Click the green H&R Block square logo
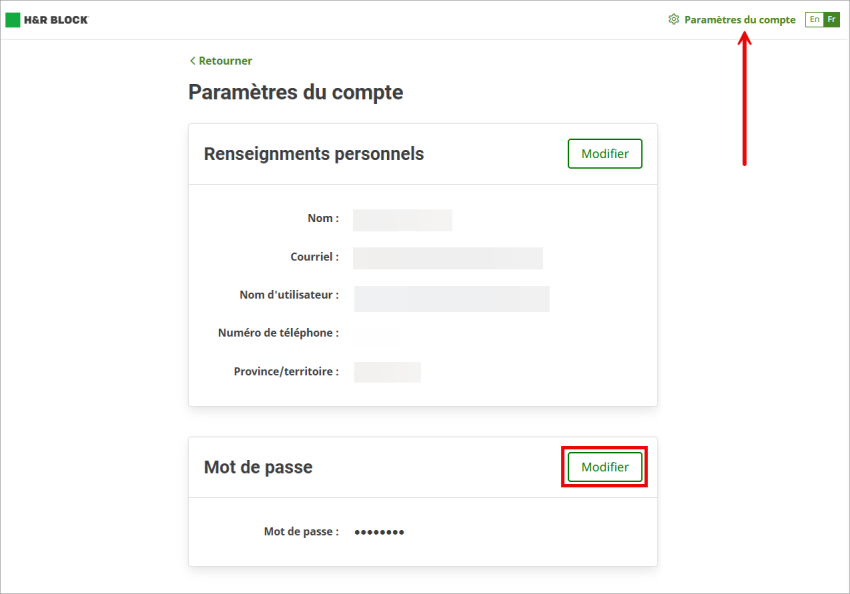The height and width of the screenshot is (594, 850). pyautogui.click(x=13, y=20)
